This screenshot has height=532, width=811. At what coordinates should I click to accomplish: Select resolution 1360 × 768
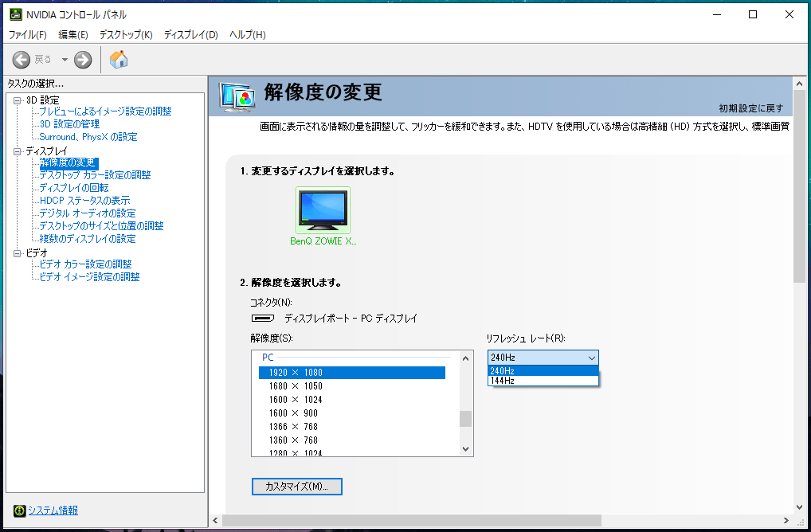click(351, 440)
